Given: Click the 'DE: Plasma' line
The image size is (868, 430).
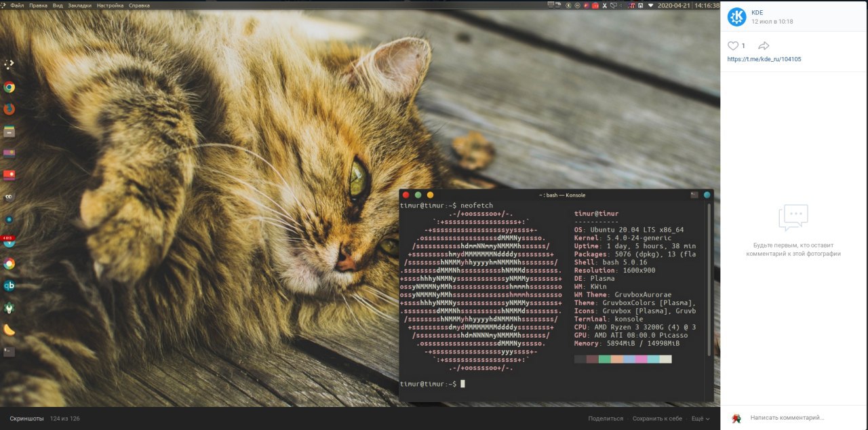Looking at the screenshot, I should click(x=595, y=278).
